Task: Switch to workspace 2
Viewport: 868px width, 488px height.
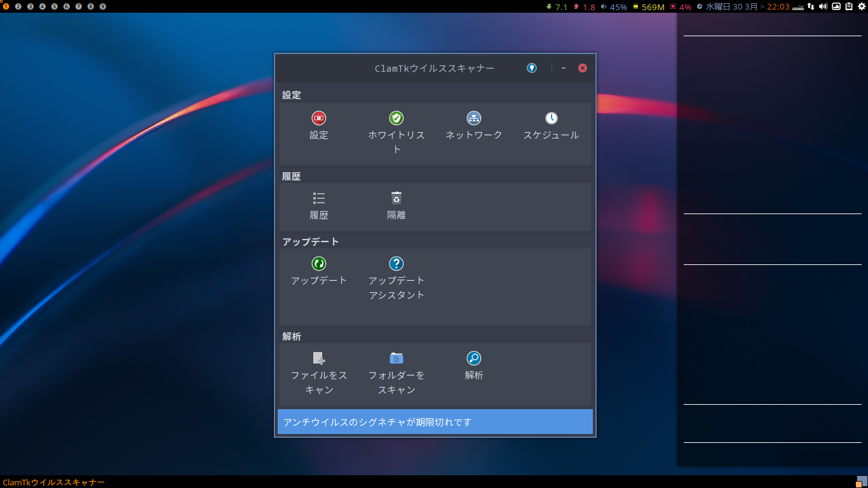Action: point(18,6)
